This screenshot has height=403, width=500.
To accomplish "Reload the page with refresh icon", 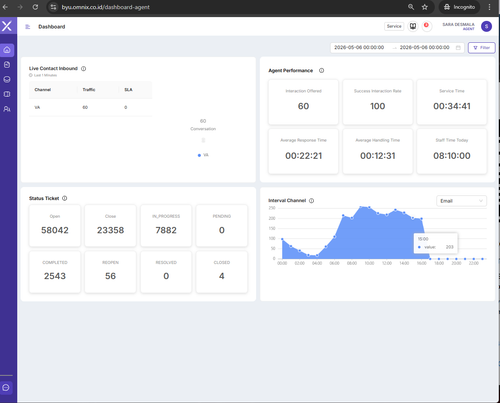I will pos(35,7).
